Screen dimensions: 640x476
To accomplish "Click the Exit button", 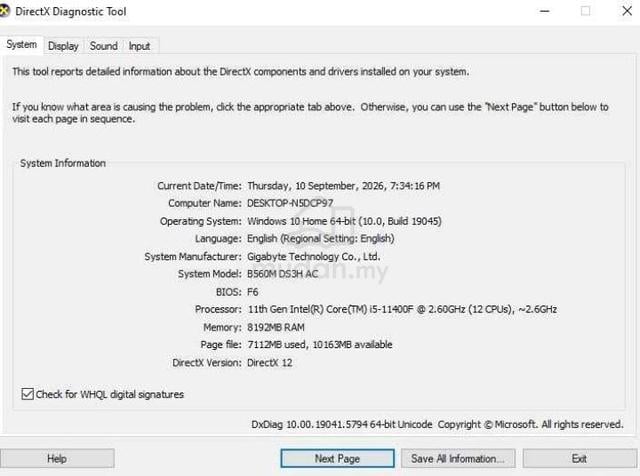I will [x=579, y=459].
